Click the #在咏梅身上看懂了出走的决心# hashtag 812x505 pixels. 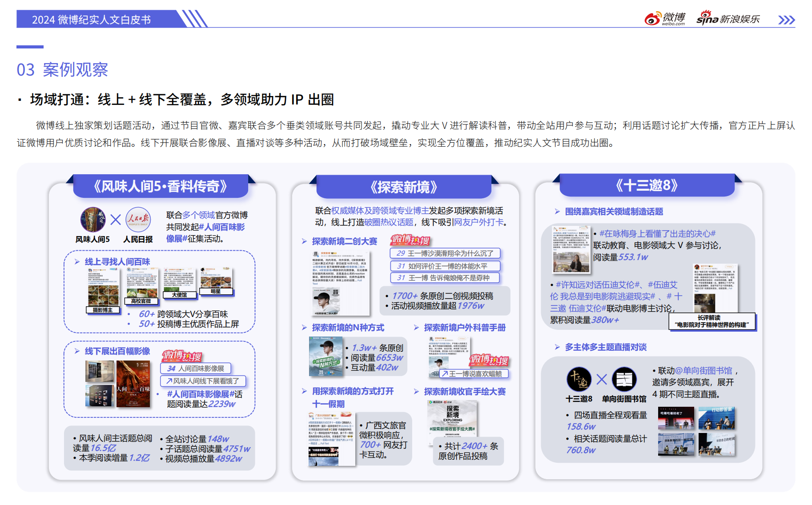[x=657, y=234]
